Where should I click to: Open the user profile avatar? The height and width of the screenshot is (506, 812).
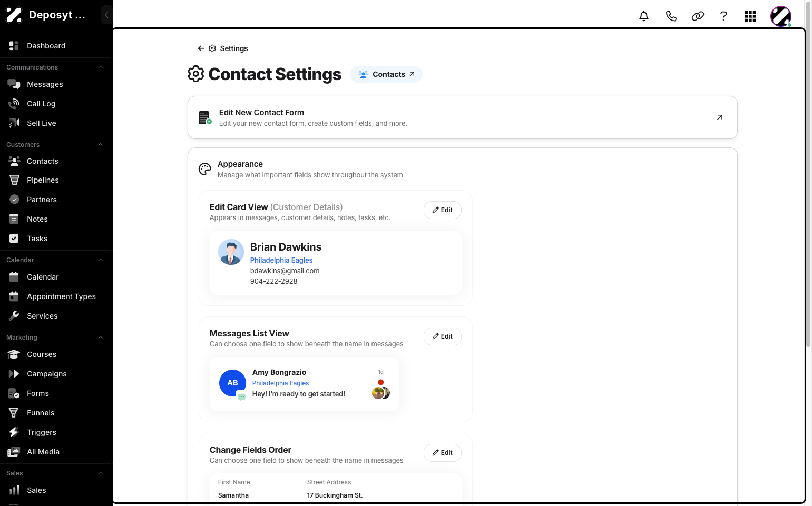coord(781,16)
